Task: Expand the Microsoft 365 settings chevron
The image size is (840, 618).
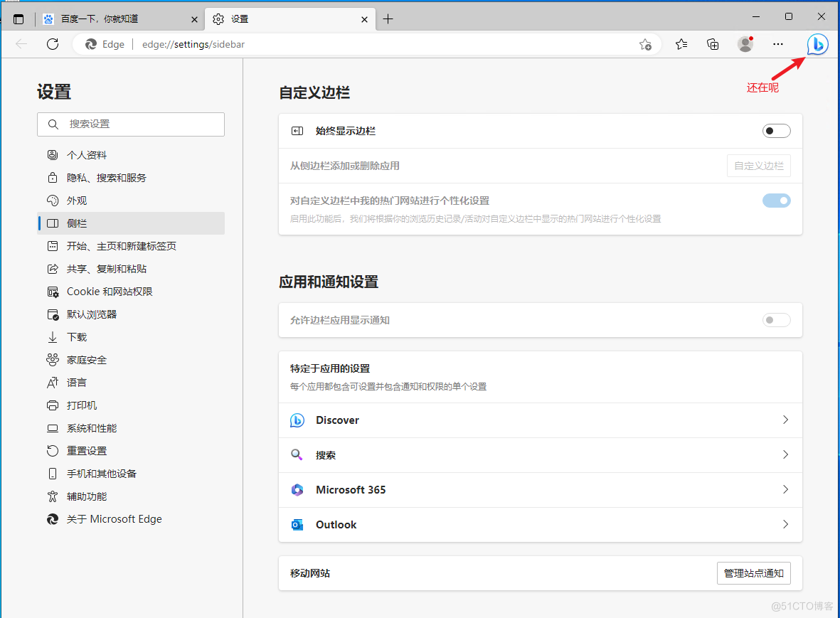Action: click(785, 490)
